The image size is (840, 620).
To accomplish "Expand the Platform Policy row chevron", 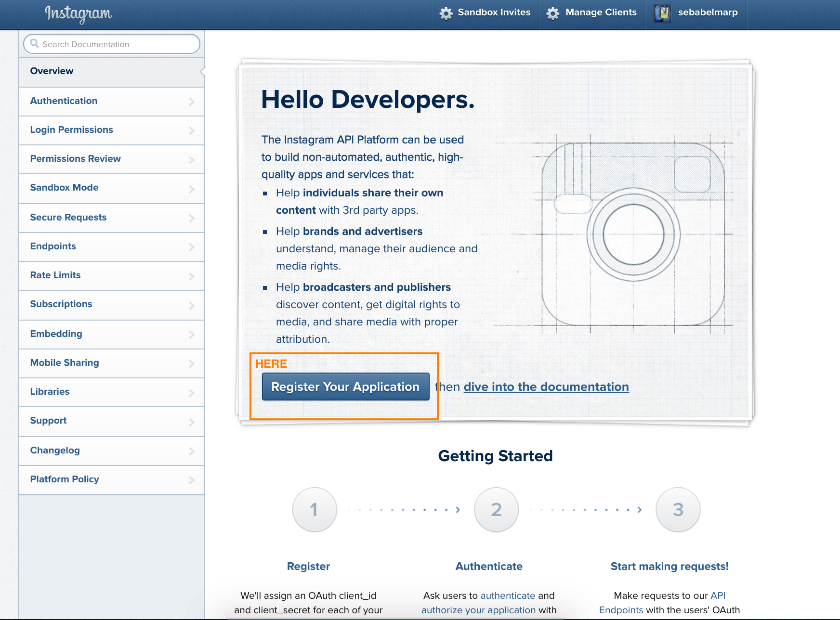I will 191,480.
